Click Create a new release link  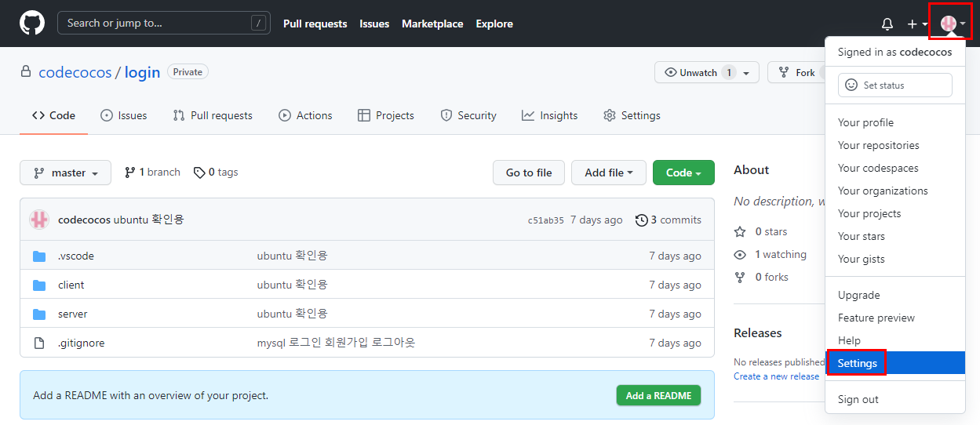[x=776, y=376]
